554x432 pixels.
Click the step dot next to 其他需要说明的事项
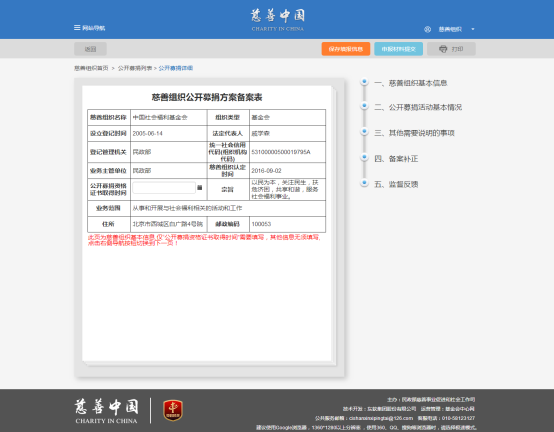pos(364,131)
